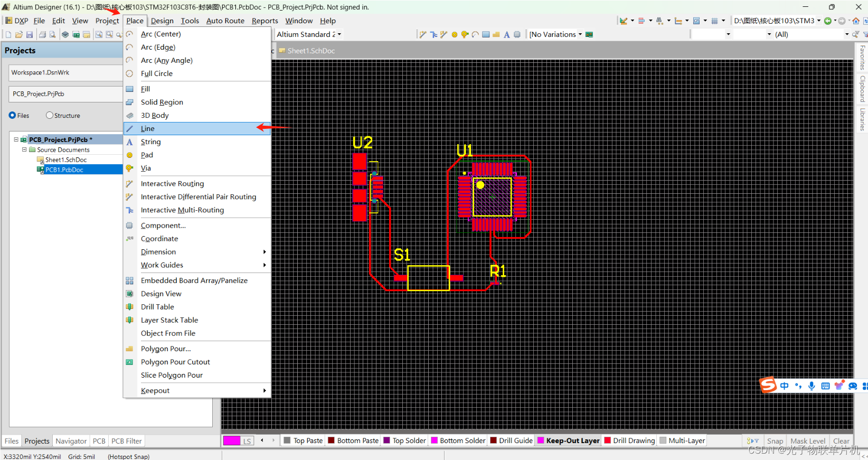Click the Open file folder icon

click(19, 34)
